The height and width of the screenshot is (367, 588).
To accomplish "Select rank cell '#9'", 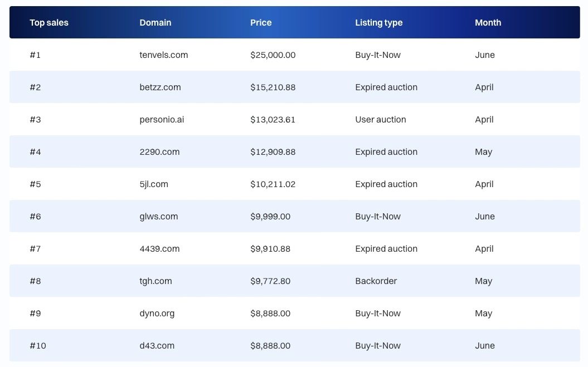I will coord(35,313).
